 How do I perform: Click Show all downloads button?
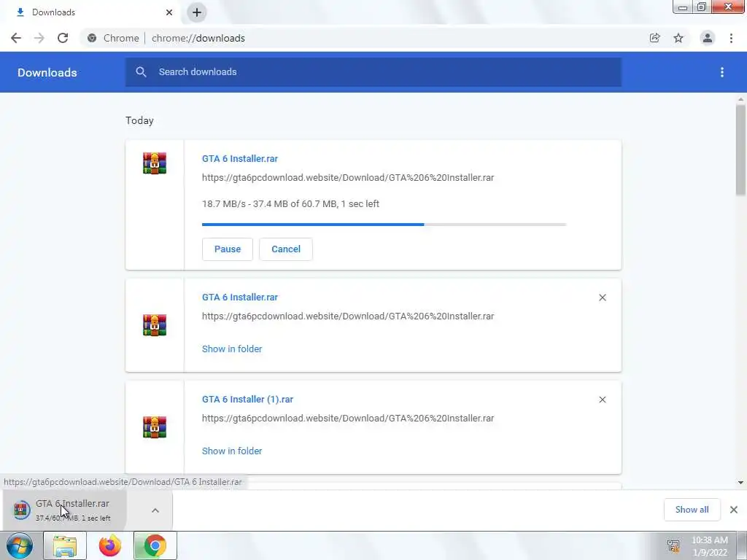tap(692, 510)
